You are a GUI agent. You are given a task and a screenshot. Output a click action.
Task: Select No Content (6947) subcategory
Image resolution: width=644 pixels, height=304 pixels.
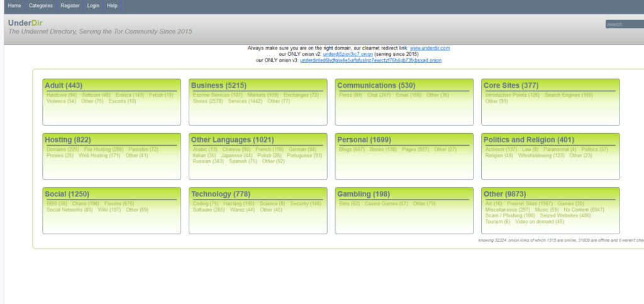(x=584, y=210)
